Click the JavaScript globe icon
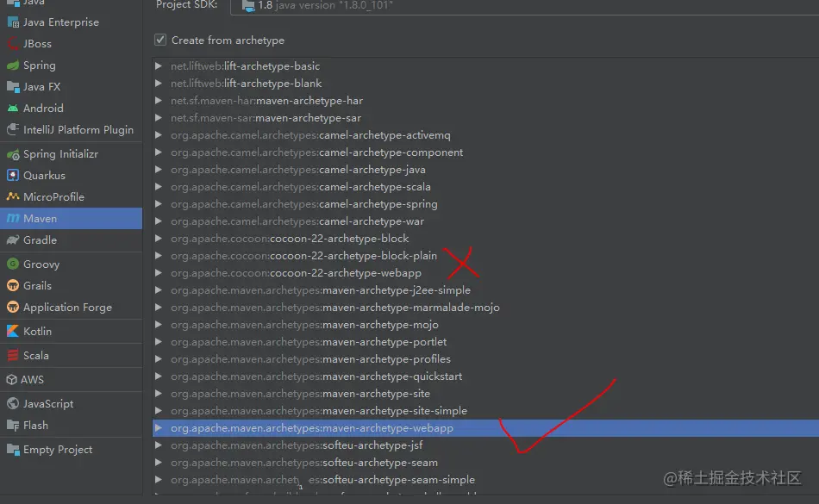 13,403
